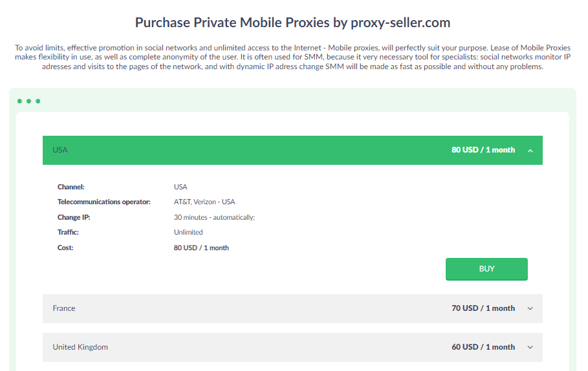Screen dimensions: 588x371
Task: Click the third green dot
Action: pyautogui.click(x=38, y=101)
